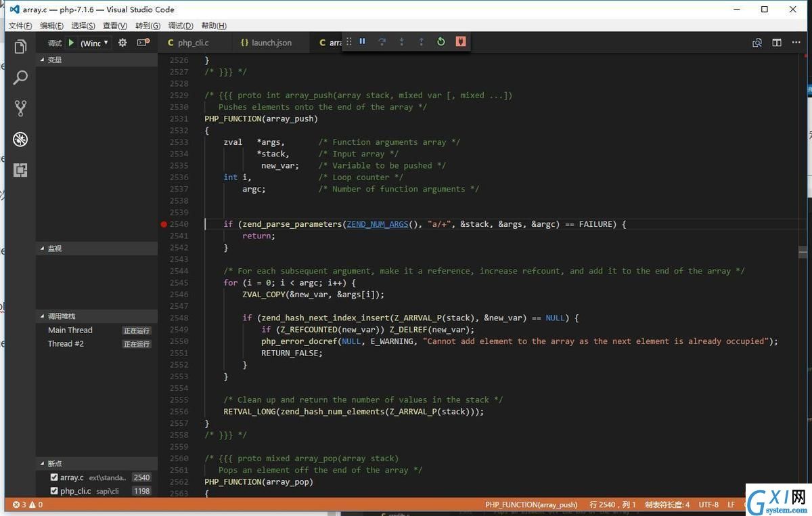The image size is (812, 516).
Task: Open the 转到(G) menu
Action: (x=148, y=26)
